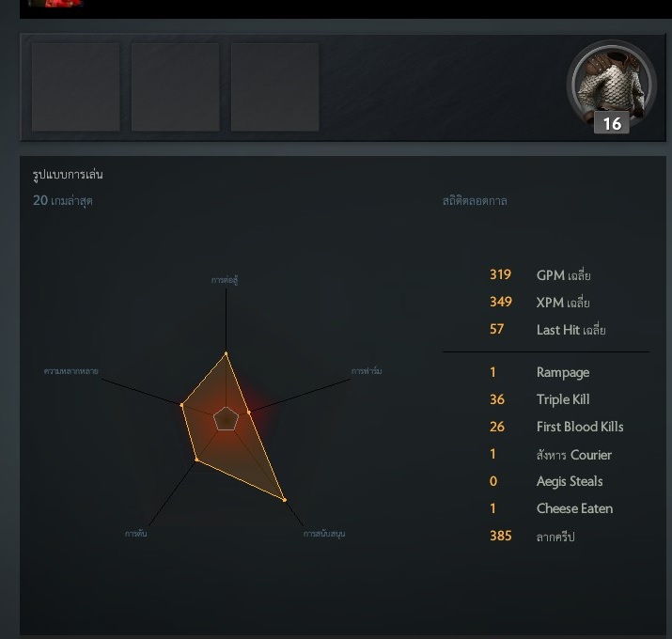Select the first empty showcase slot
672x639 pixels.
point(76,87)
